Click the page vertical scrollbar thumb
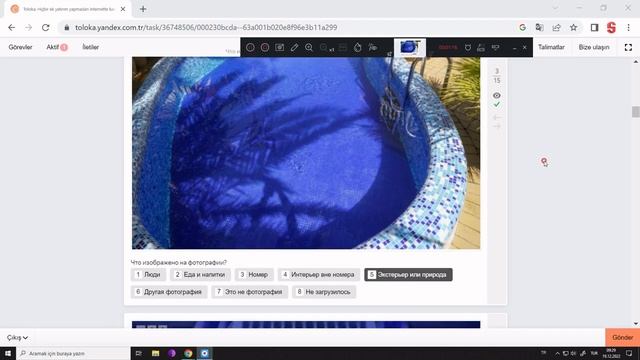The width and height of the screenshot is (640, 360). (x=636, y=111)
